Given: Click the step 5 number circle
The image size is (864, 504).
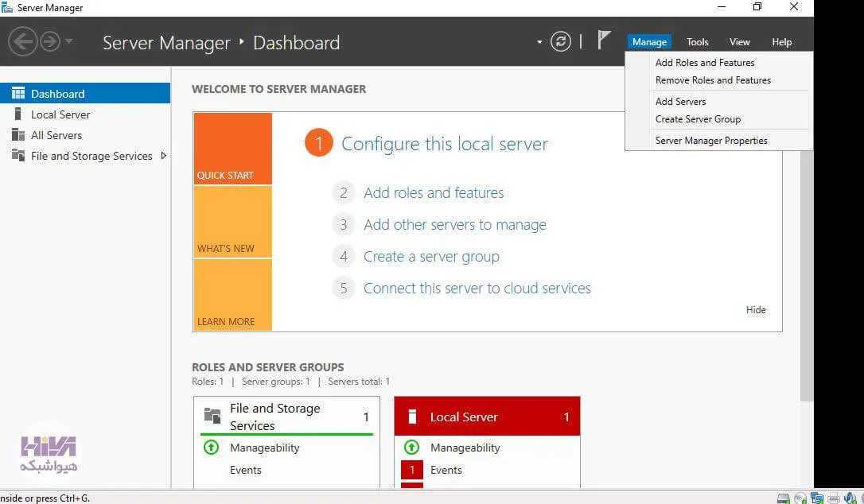Looking at the screenshot, I should (x=343, y=288).
